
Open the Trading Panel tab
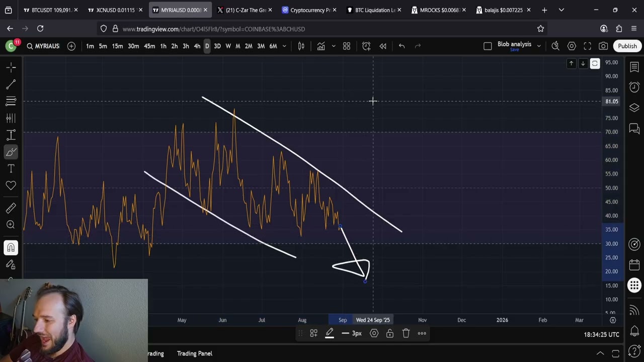(x=195, y=353)
